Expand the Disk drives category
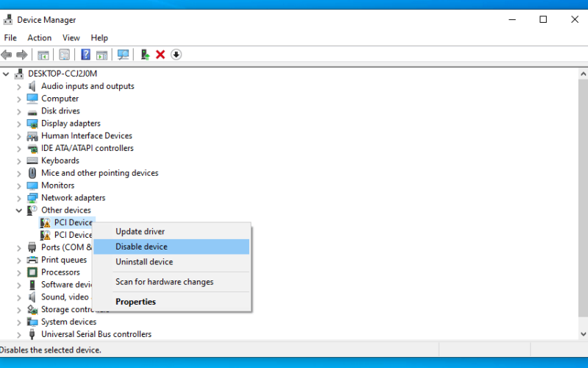588x368 pixels. pos(19,112)
